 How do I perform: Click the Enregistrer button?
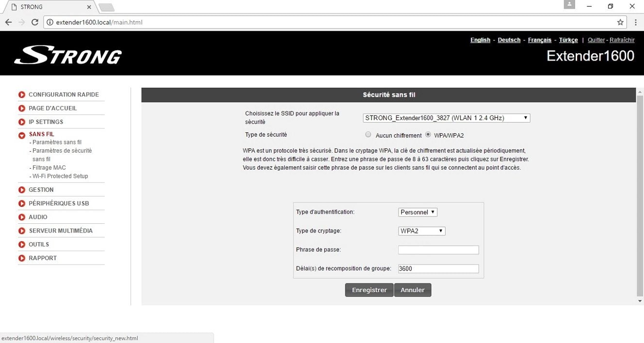click(369, 290)
